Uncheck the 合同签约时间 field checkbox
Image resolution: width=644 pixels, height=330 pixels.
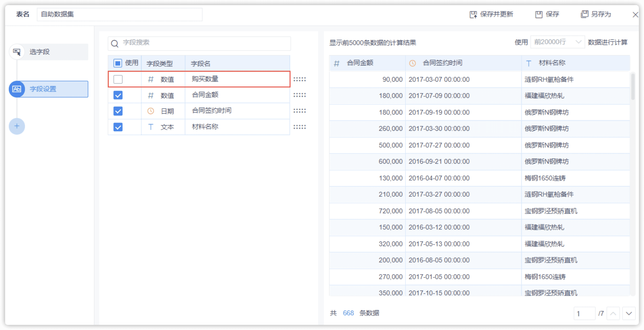[x=118, y=111]
